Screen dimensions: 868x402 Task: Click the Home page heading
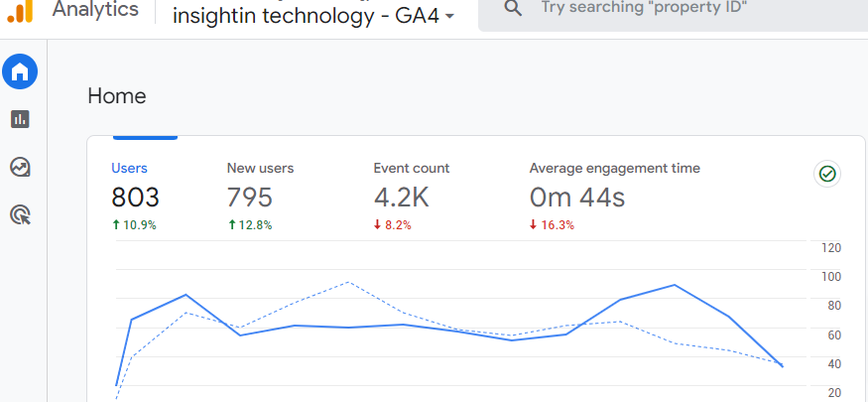tap(117, 96)
